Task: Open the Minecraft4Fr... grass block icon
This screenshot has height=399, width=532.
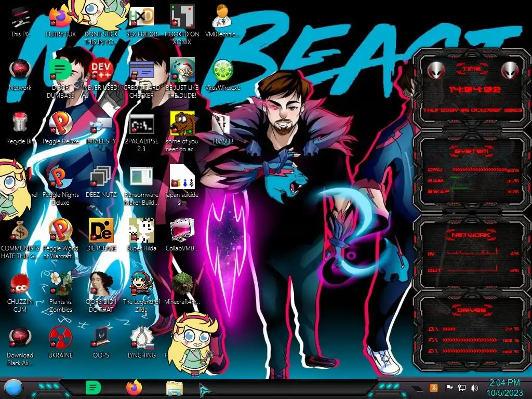Action: 182,284
